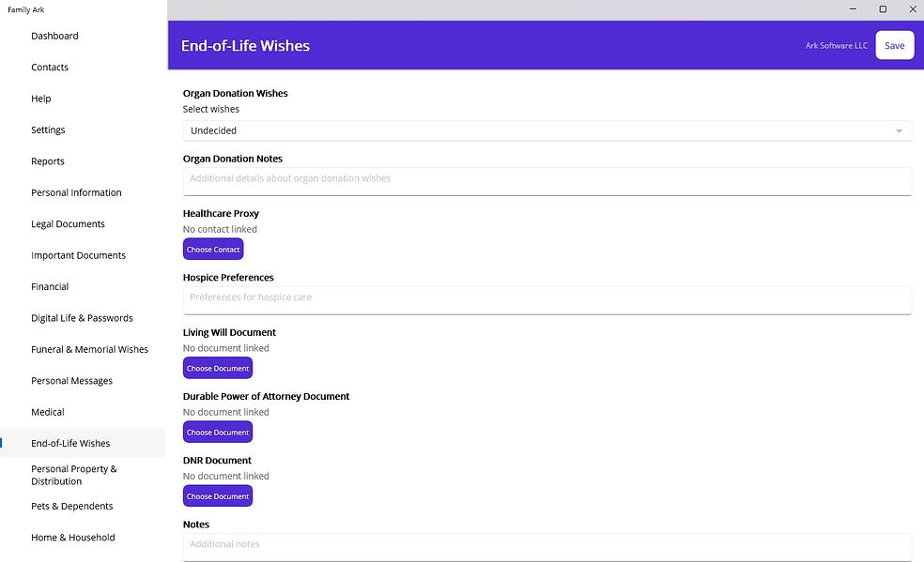Click the Additional notes field
The image size is (924, 563).
click(547, 547)
